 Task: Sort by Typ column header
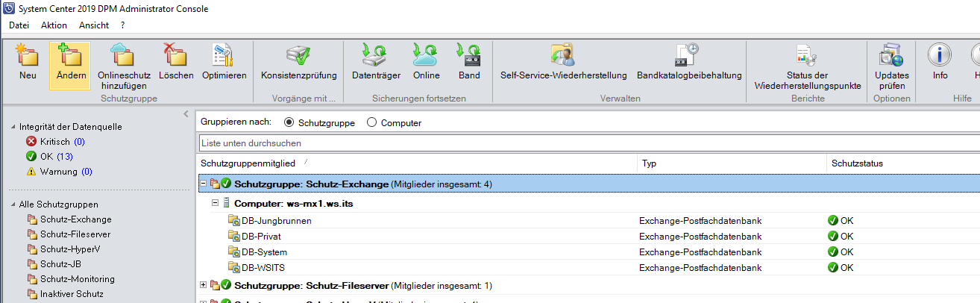click(732, 163)
